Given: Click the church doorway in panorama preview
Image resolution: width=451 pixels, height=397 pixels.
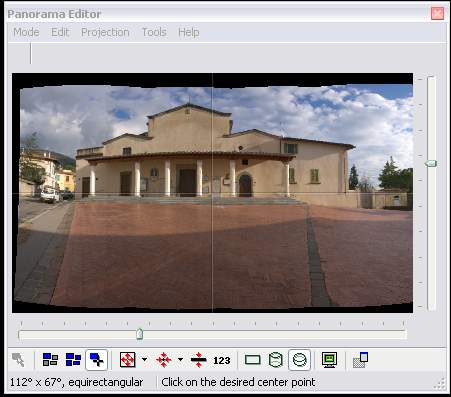Looking at the screenshot, I should coord(187,183).
